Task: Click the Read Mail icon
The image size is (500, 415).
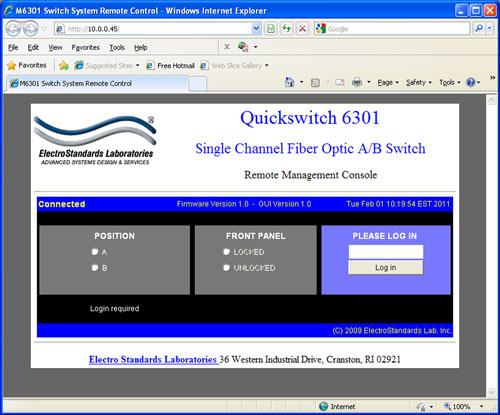Action: 340,82
